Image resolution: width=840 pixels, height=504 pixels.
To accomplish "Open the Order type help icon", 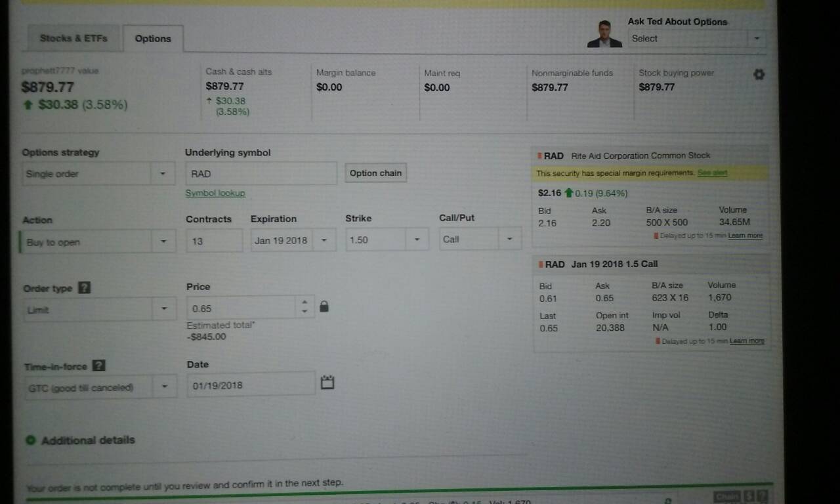I will coord(84,287).
